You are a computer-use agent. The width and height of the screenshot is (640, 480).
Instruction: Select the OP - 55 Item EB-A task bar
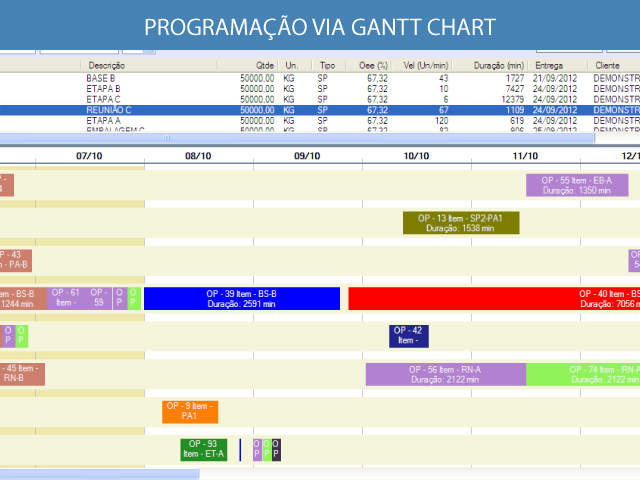[577, 185]
